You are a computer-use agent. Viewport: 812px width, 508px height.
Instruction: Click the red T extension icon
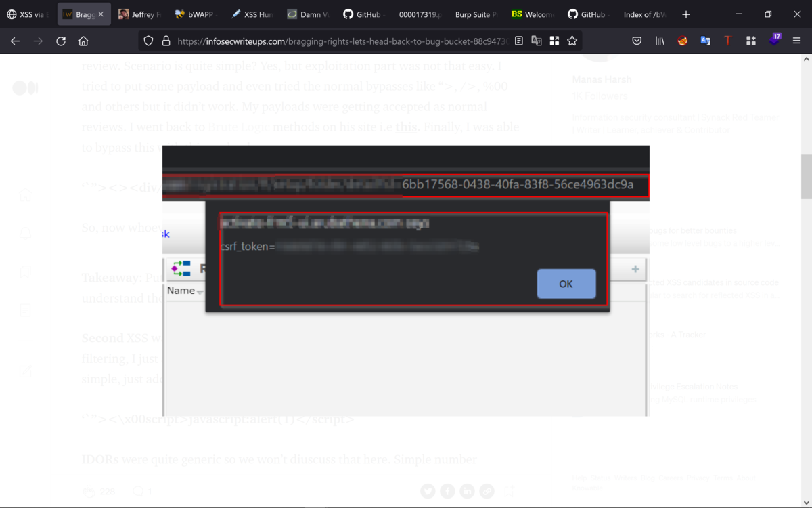click(x=727, y=41)
